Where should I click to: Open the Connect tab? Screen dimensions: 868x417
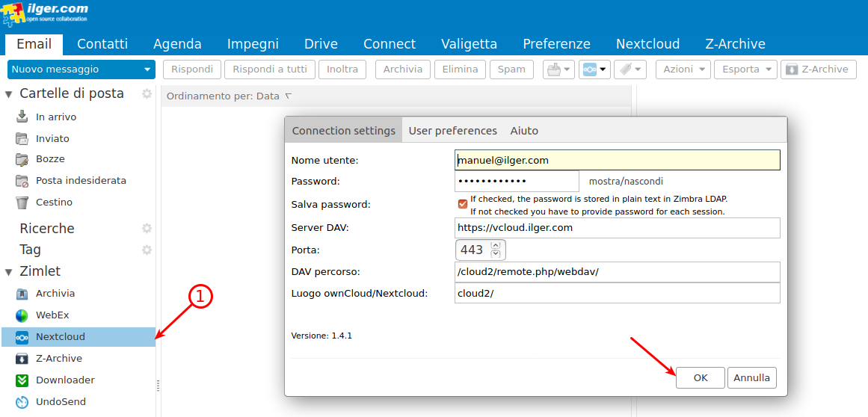[x=390, y=44]
